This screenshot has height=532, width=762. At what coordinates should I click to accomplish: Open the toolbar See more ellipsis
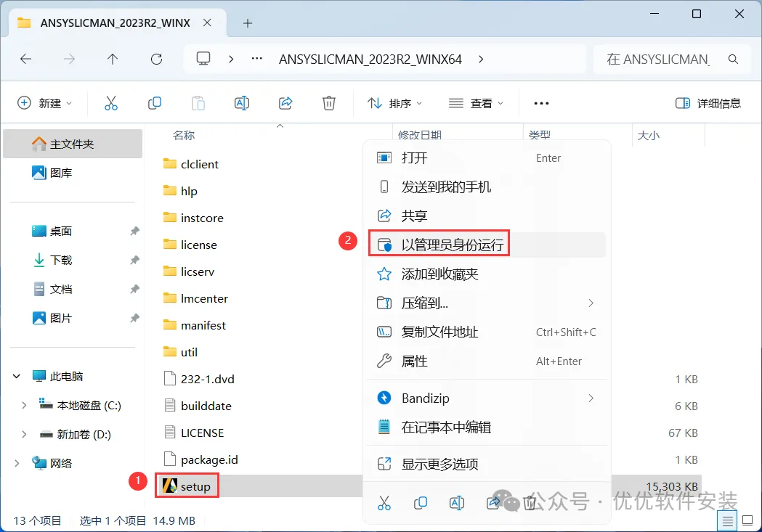pos(541,103)
